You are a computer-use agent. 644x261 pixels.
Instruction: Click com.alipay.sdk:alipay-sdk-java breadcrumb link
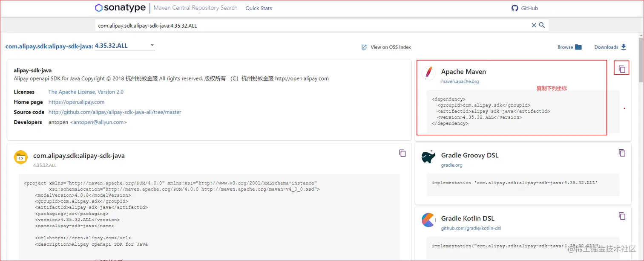coord(49,46)
